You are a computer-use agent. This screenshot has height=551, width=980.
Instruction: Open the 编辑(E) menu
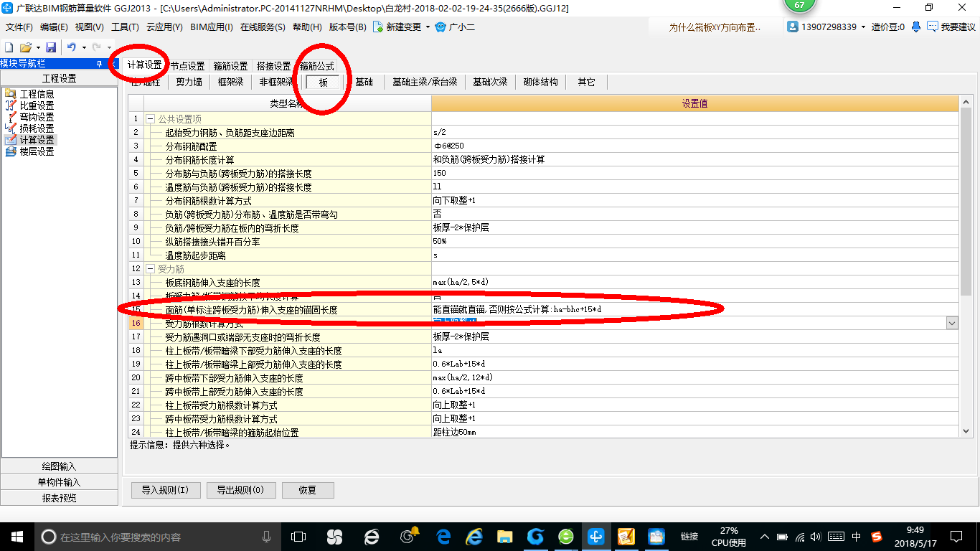pos(54,27)
